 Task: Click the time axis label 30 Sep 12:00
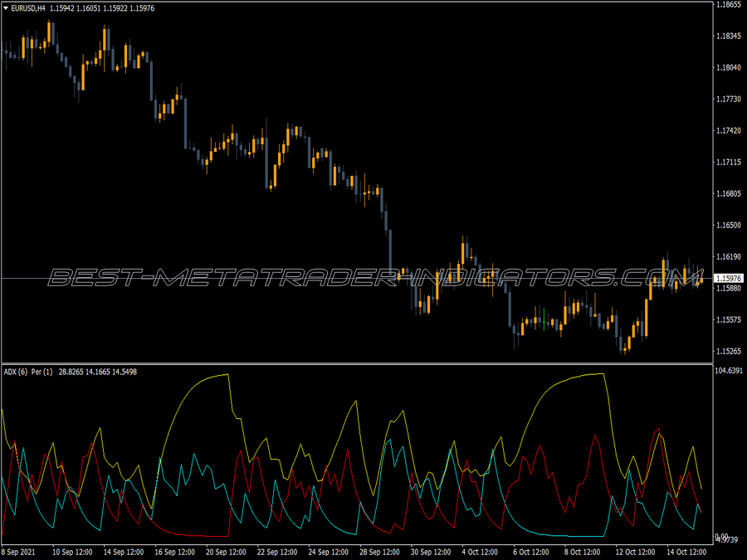431,553
